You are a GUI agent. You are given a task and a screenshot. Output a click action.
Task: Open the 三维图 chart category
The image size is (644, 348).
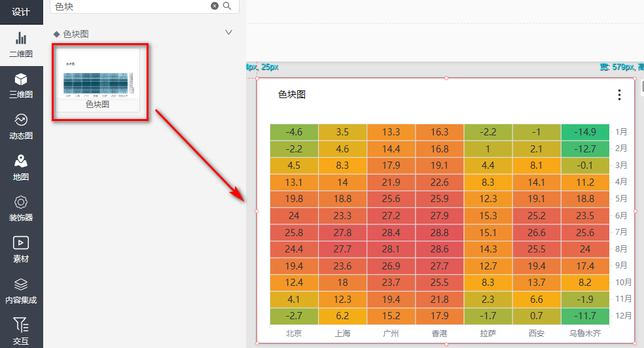pyautogui.click(x=21, y=86)
